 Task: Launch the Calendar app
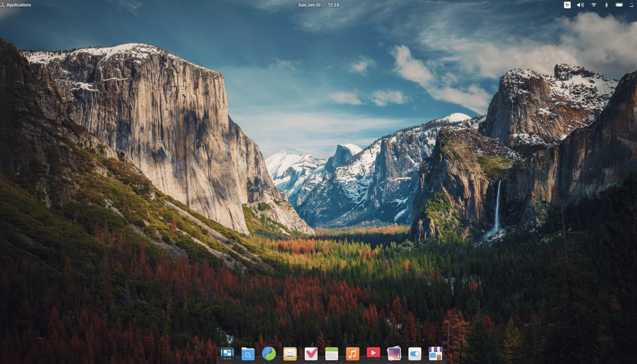tap(331, 354)
